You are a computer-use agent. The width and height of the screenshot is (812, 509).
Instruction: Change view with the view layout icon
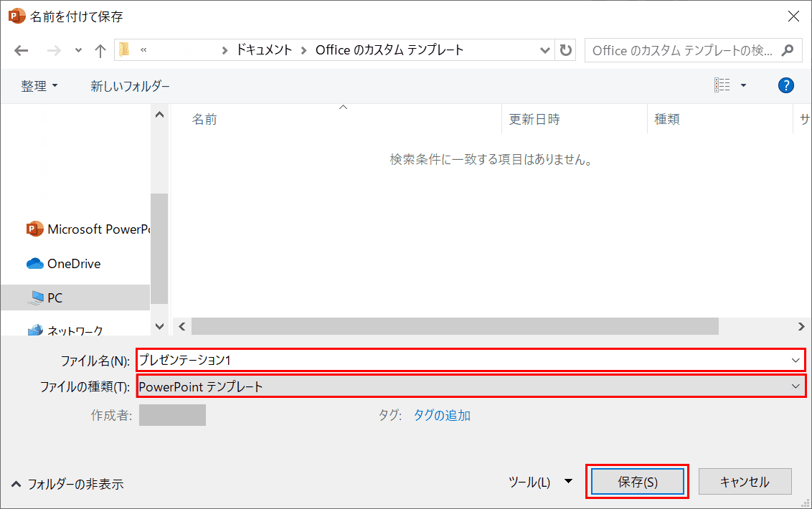tap(722, 85)
